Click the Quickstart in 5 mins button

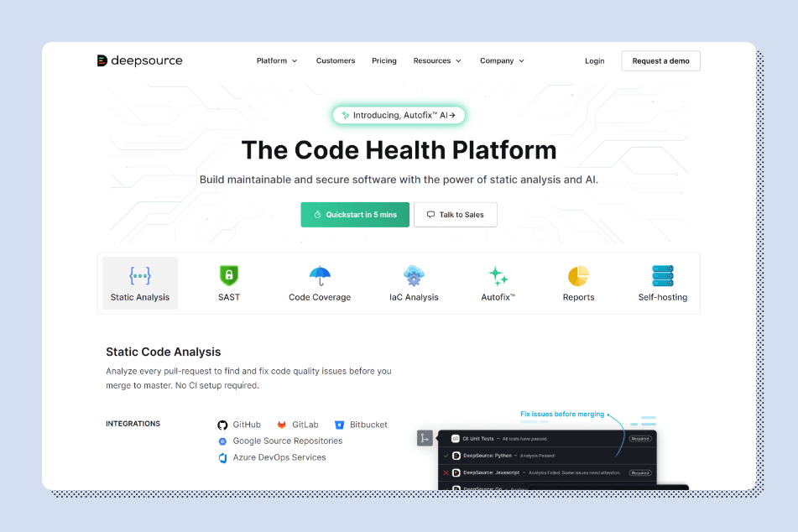[355, 215]
